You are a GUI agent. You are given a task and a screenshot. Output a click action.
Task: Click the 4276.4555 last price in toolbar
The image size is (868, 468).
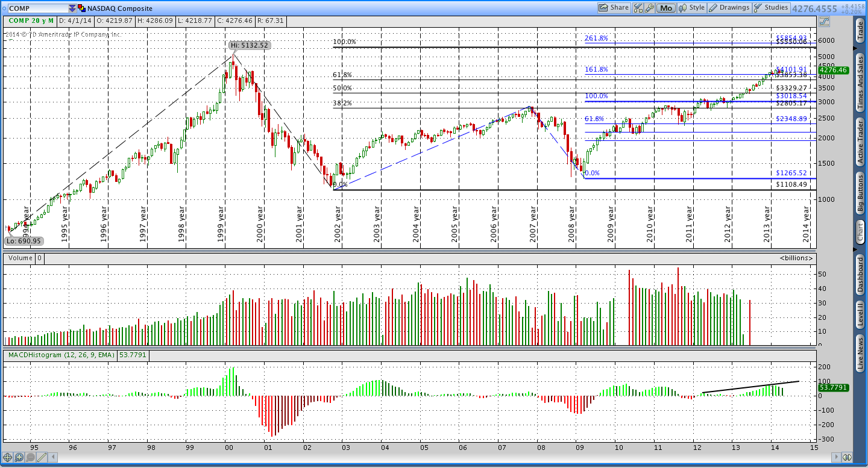(815, 8)
